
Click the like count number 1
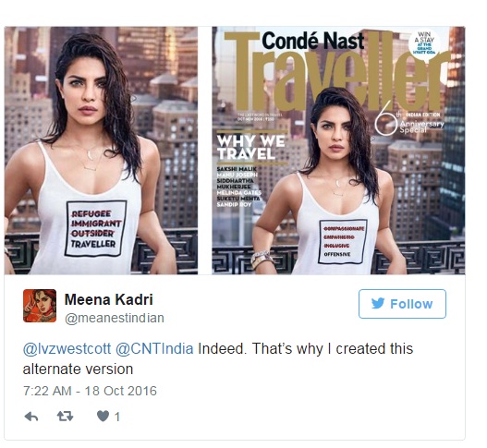tap(117, 417)
